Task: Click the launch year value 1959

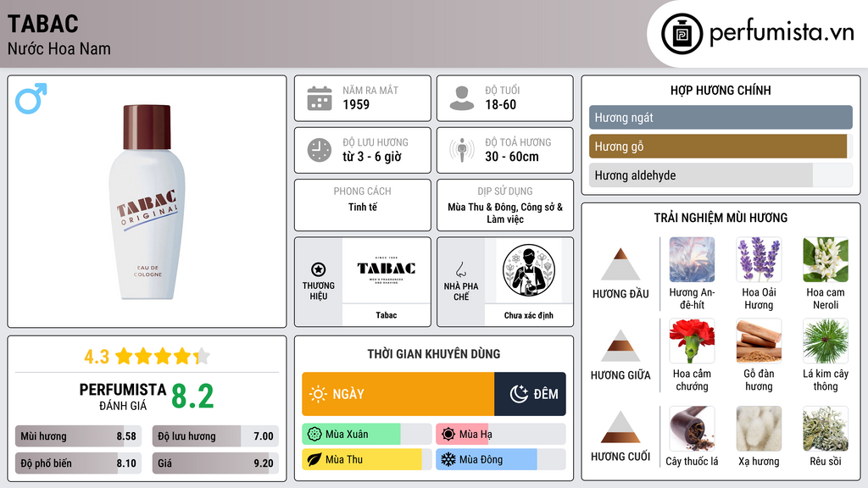Action: tap(356, 104)
